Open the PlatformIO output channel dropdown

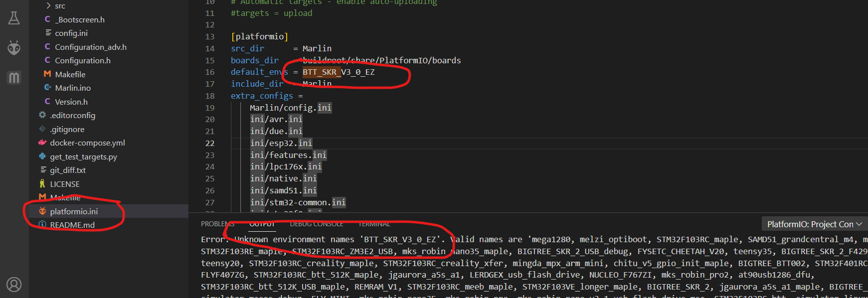814,224
